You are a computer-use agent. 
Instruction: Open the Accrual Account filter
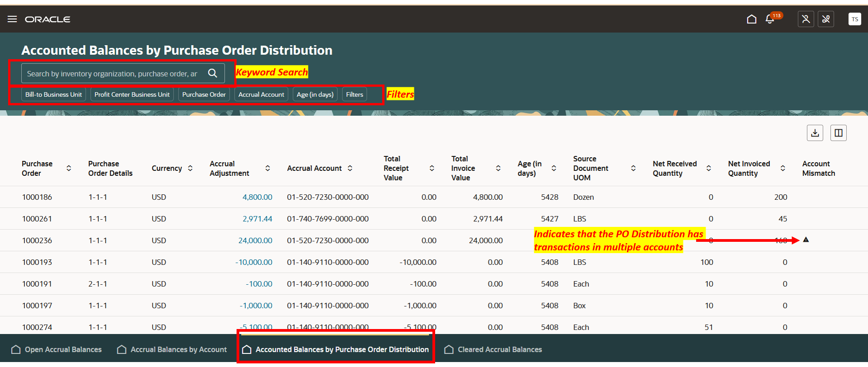click(261, 94)
